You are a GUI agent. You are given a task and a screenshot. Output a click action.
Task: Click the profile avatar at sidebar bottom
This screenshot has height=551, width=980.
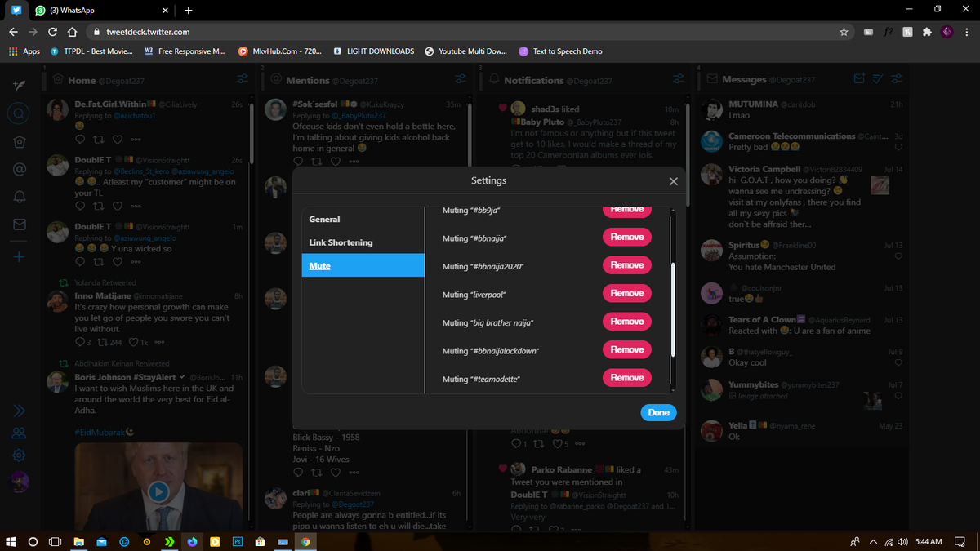pos(20,482)
